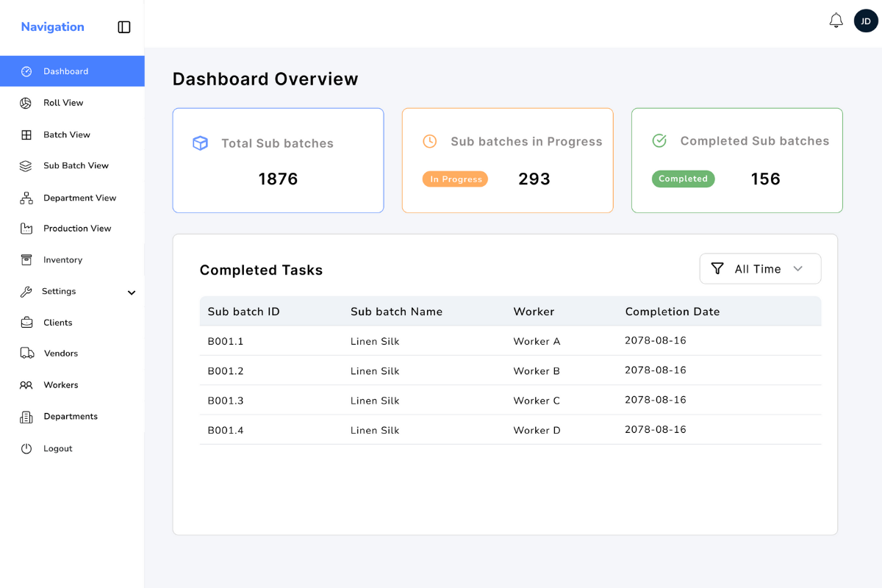Open the All Time filter dropdown
Image resolution: width=882 pixels, height=588 pixels.
pyautogui.click(x=760, y=269)
